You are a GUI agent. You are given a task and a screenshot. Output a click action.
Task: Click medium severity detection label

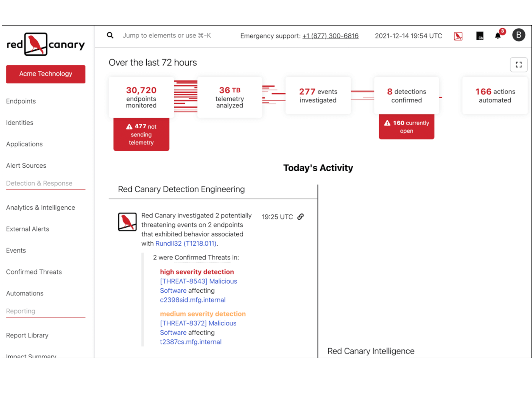(203, 314)
